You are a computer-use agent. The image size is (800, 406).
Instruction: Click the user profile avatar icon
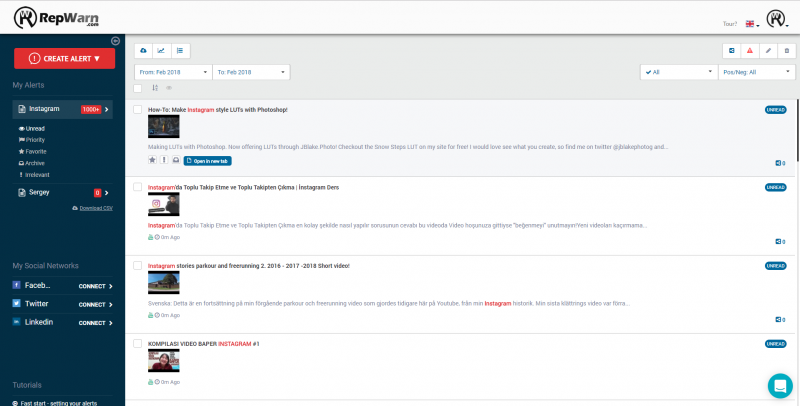pyautogui.click(x=776, y=19)
